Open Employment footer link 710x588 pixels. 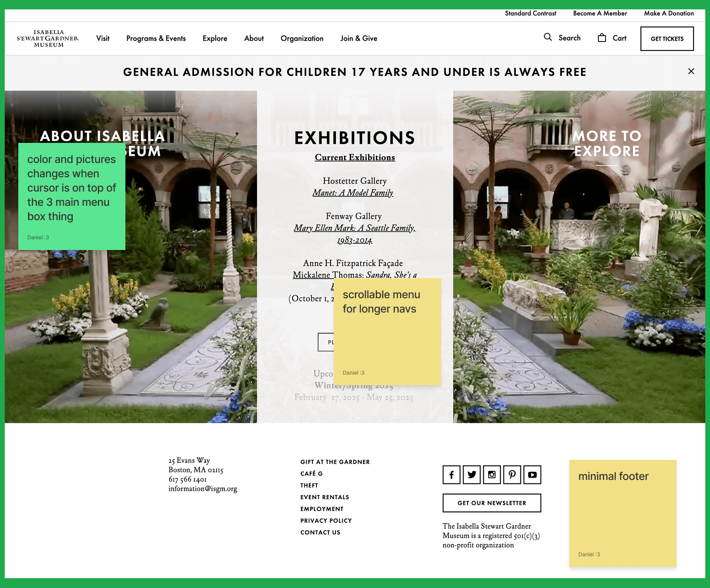322,509
